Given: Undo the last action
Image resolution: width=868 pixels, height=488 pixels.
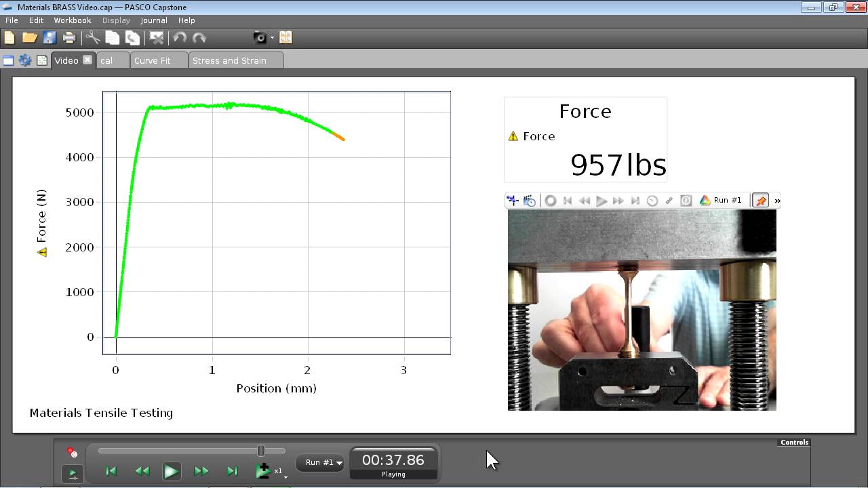Looking at the screenshot, I should coord(180,38).
